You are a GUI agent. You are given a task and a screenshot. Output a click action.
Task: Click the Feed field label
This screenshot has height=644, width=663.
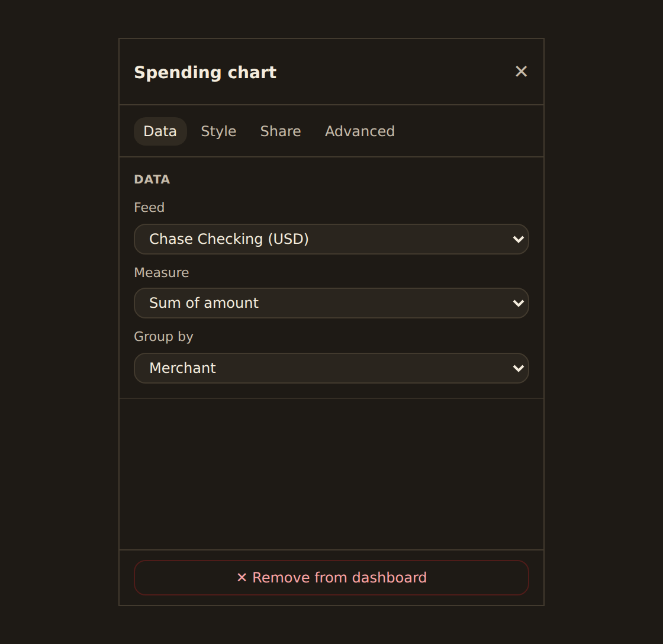[x=149, y=208]
